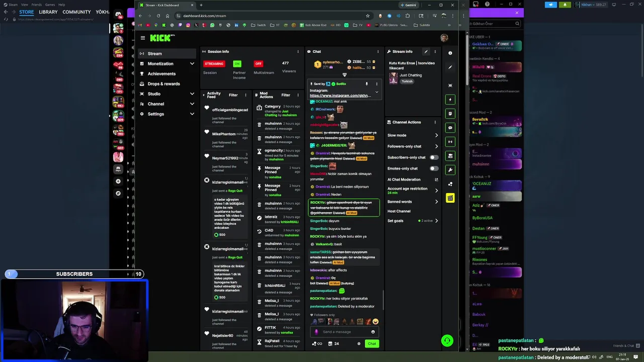The width and height of the screenshot is (644, 362).
Task: Open the profile avatar menu
Action: (x=444, y=38)
